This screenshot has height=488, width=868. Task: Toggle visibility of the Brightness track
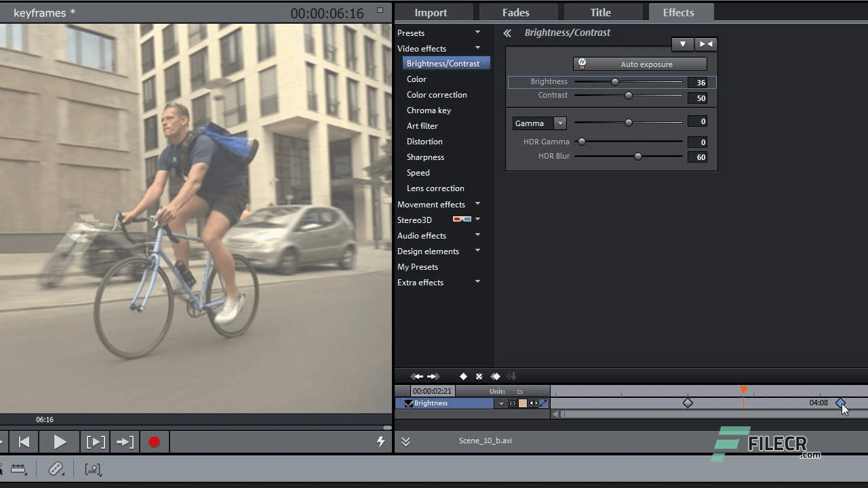[534, 403]
